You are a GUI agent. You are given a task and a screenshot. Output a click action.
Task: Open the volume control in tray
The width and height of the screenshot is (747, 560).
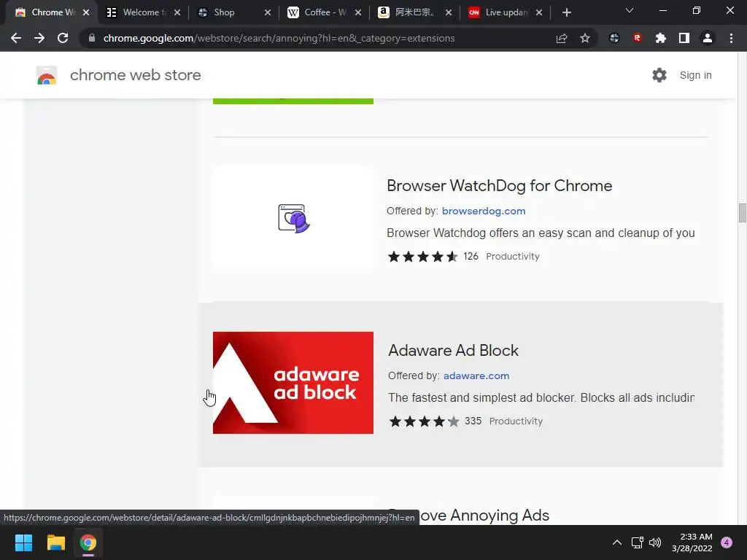point(655,542)
